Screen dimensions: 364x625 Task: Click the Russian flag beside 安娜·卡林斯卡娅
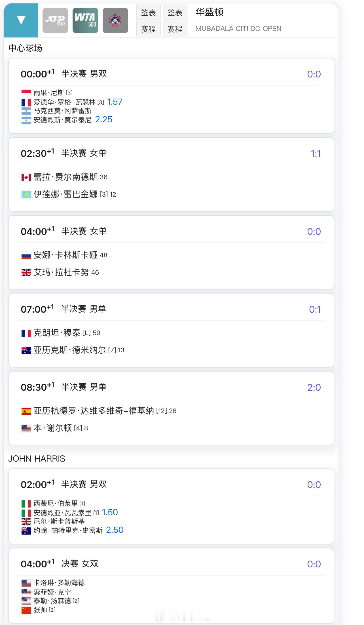point(26,256)
